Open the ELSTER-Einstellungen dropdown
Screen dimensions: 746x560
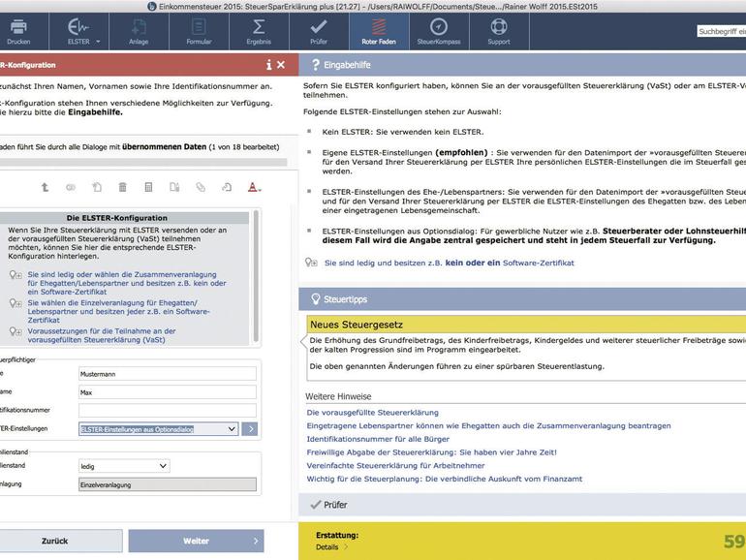click(158, 429)
